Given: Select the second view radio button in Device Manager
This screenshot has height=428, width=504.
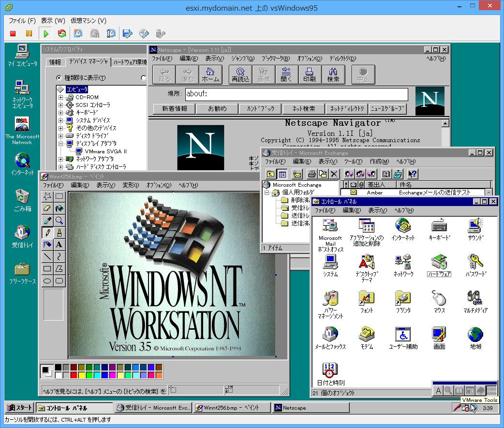Looking at the screenshot, I should [x=144, y=78].
